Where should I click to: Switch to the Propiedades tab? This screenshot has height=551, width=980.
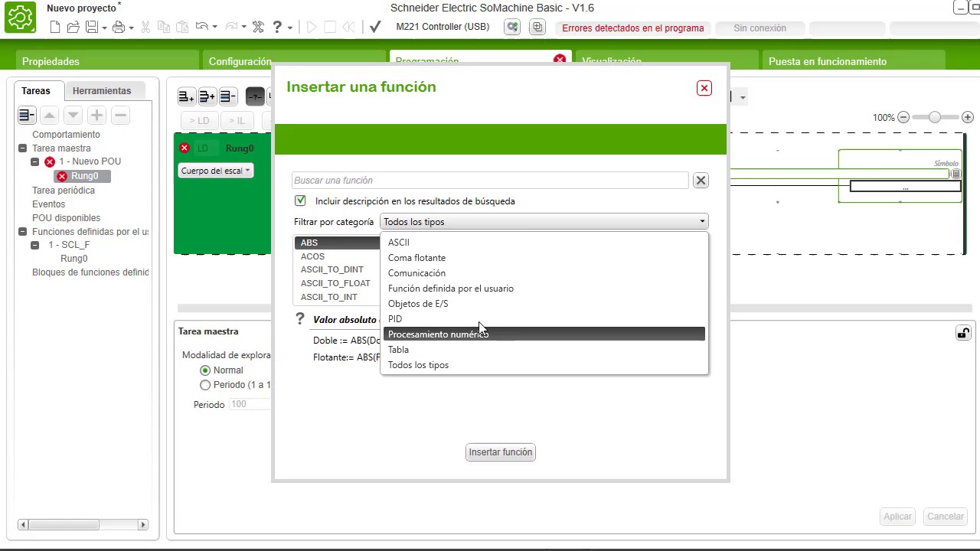click(107, 61)
